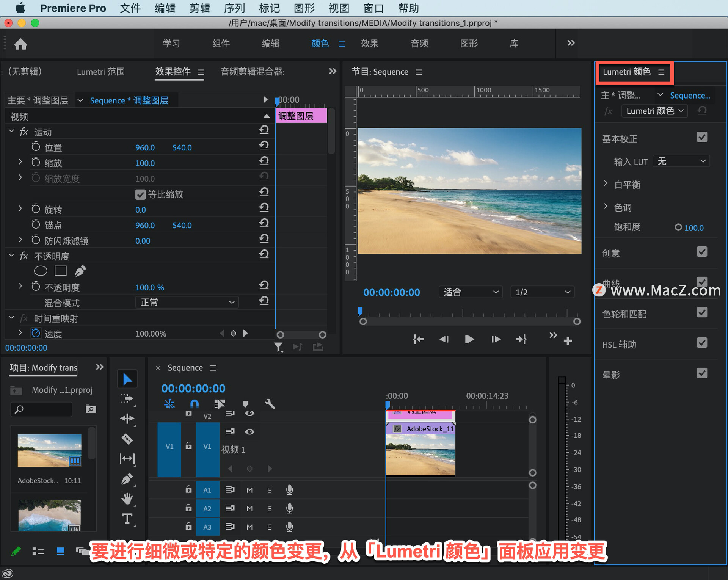Select the AdobeStock beach thumbnail in project

point(49,450)
